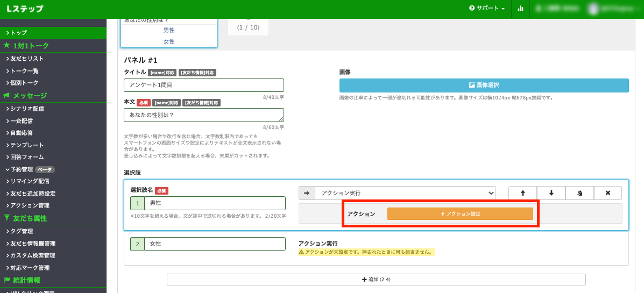
Task: Focus the option 1 name field 男性
Action: 215,203
